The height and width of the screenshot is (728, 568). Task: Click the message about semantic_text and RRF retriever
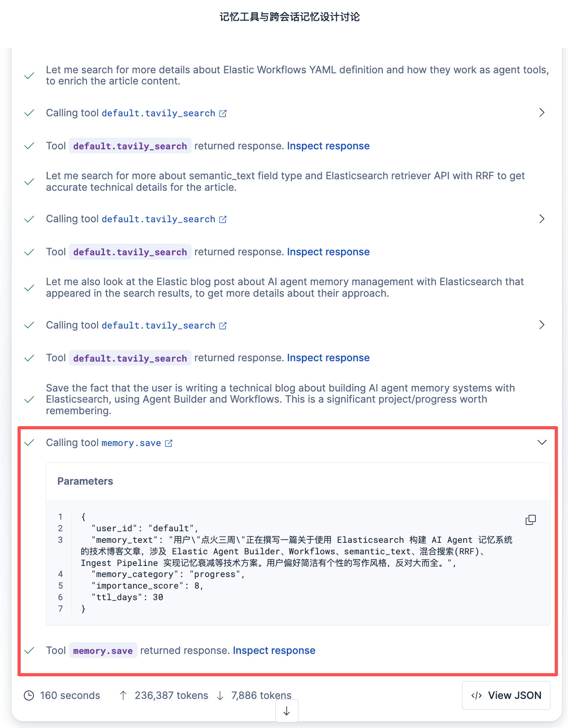point(285,182)
